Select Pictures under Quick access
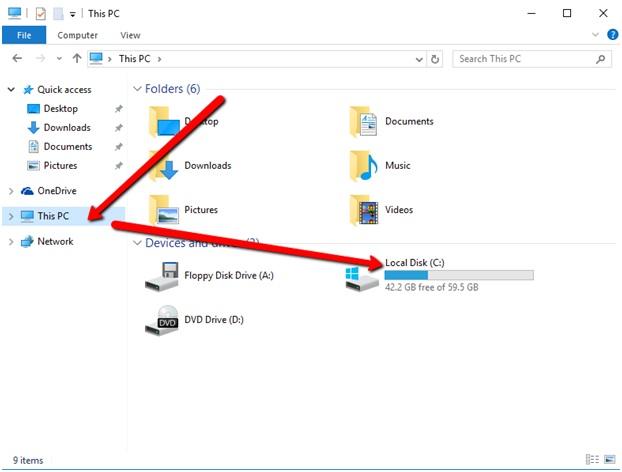Viewport: 622px width, 472px height. (x=60, y=166)
